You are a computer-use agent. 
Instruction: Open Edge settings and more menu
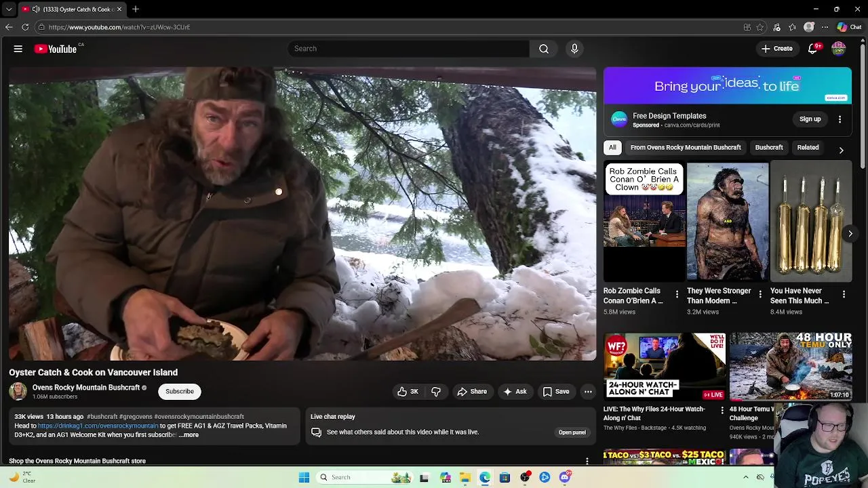tap(825, 27)
